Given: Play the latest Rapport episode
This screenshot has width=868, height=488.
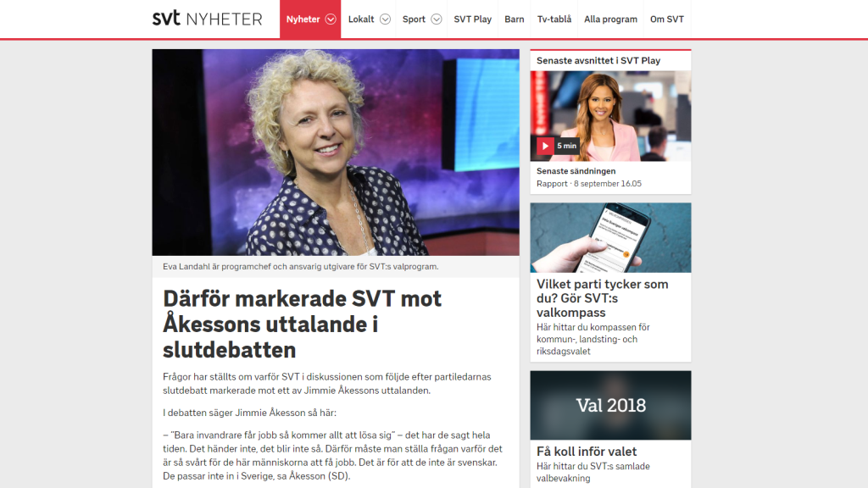Looking at the screenshot, I should [x=545, y=146].
